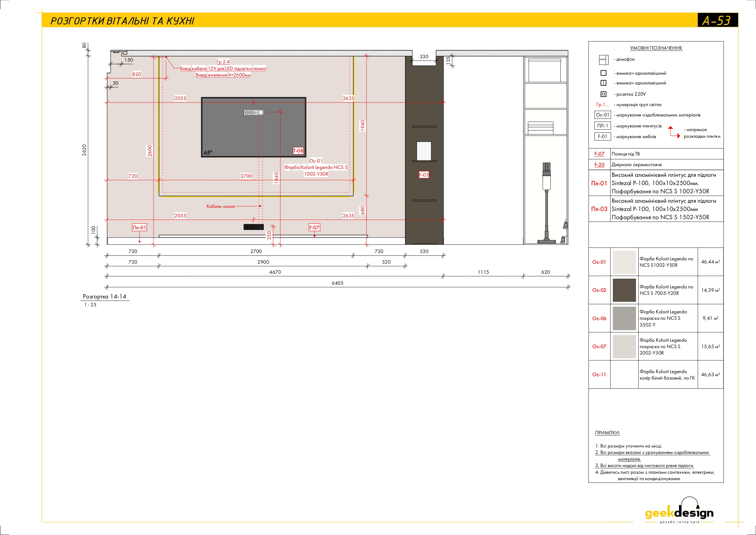This screenshot has width=756, height=535.
Task: Click the ПРИМІТКИ heading
Action: [x=607, y=433]
